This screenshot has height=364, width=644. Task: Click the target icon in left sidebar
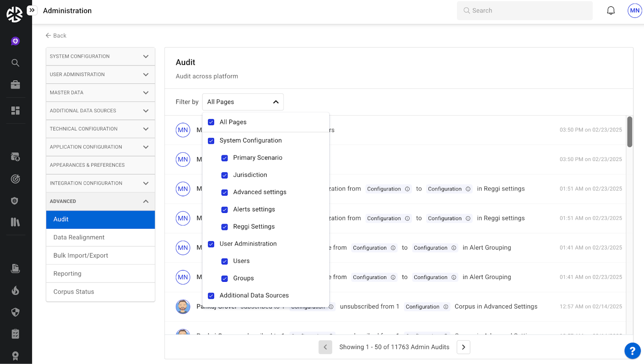coord(15,179)
